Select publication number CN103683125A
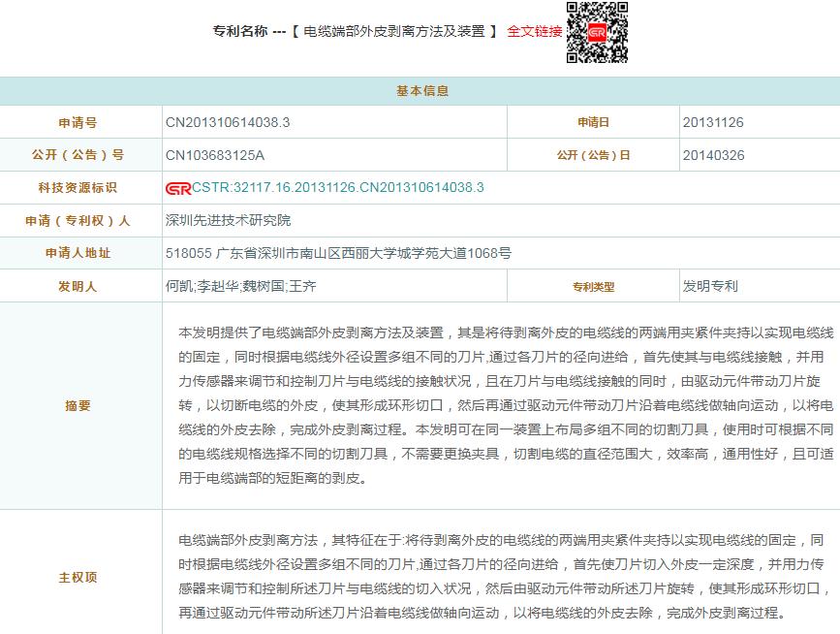The image size is (840, 634). 215,155
